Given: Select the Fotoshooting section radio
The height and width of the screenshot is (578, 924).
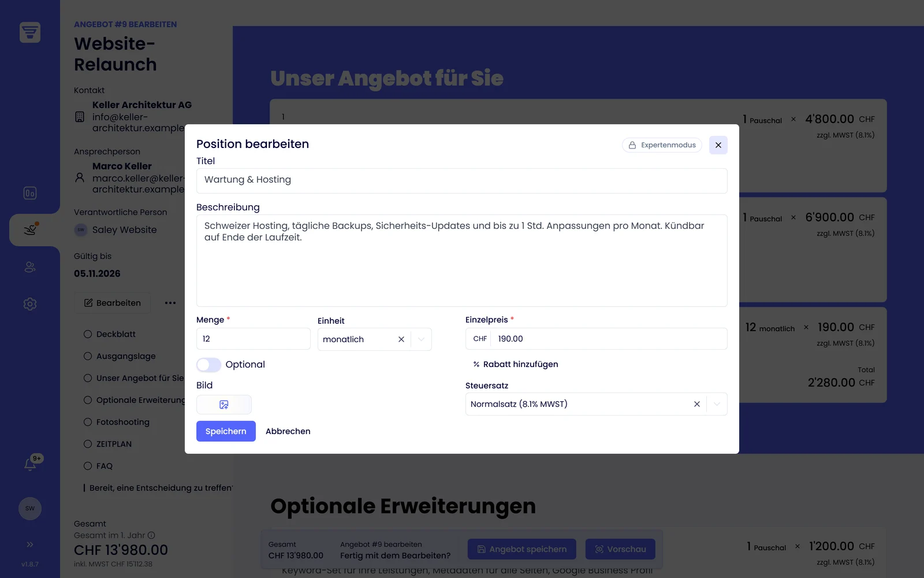Looking at the screenshot, I should point(88,422).
